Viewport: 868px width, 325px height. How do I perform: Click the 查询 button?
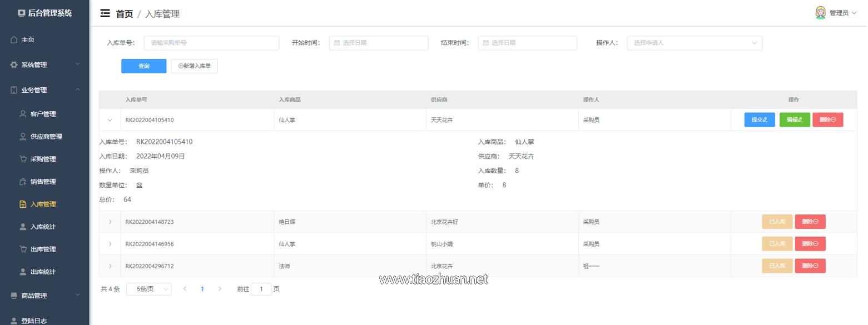click(144, 66)
